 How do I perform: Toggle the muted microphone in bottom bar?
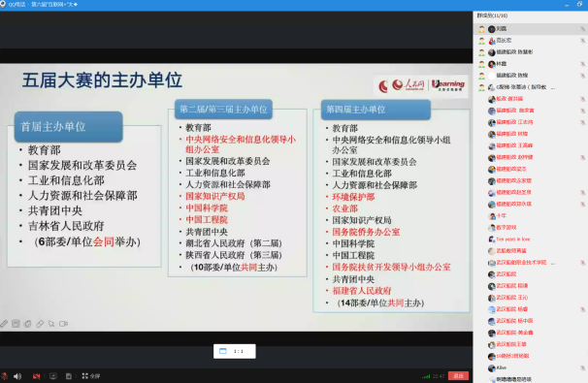(4, 376)
